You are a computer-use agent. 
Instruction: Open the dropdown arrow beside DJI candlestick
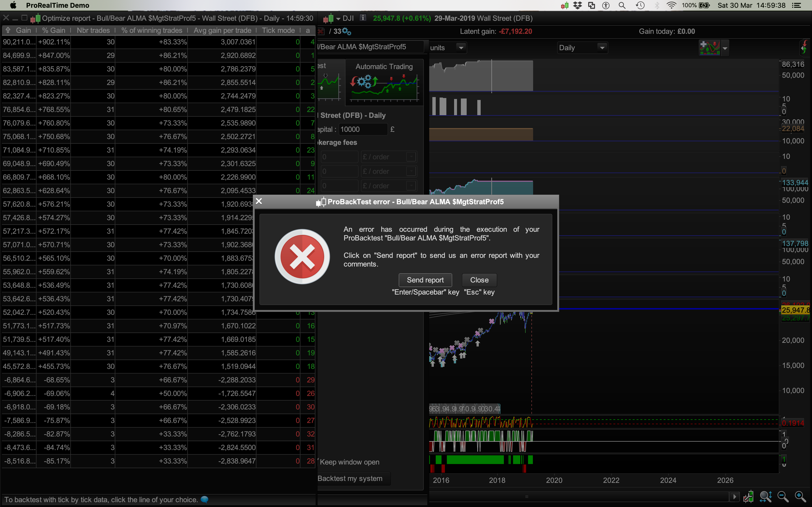pos(338,18)
